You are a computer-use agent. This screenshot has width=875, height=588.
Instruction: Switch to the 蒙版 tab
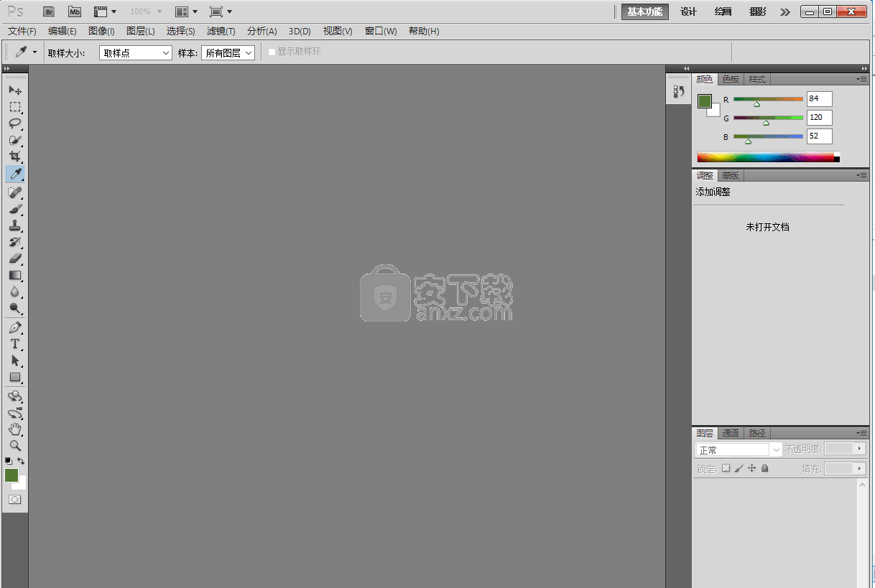[x=731, y=175]
